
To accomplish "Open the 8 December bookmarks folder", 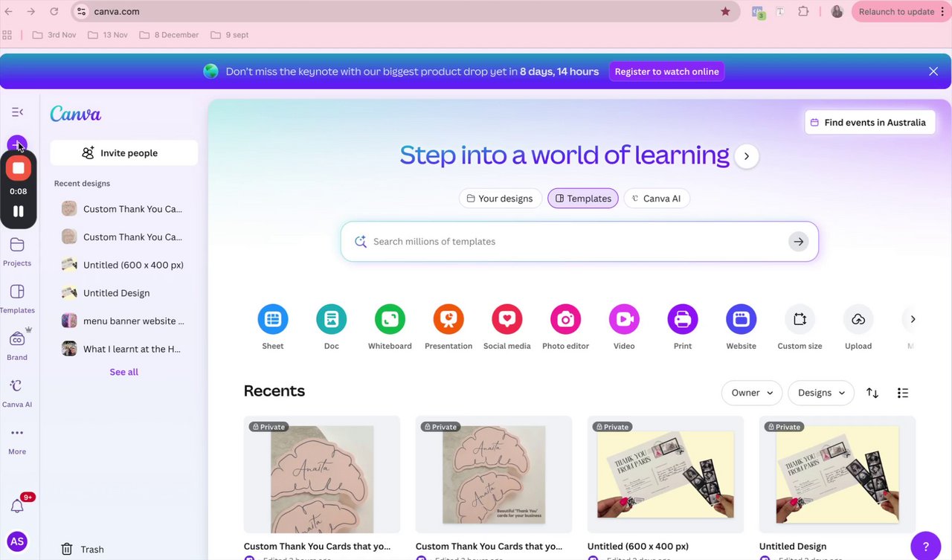I will tap(169, 35).
